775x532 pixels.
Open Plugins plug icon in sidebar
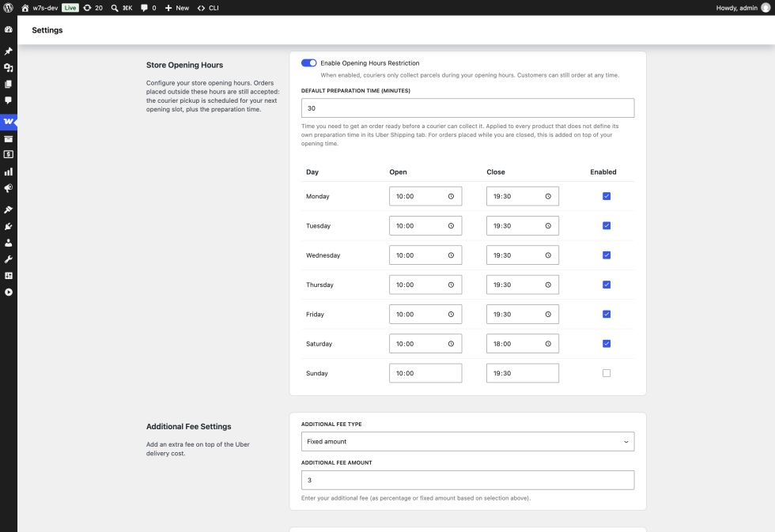(9, 226)
